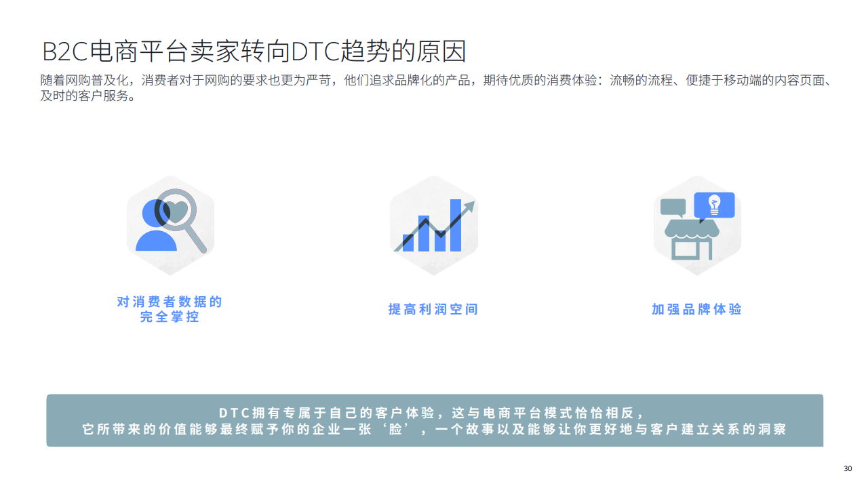Select the introductory paragraph under the title
This screenshot has width=868, height=488.
434,88
